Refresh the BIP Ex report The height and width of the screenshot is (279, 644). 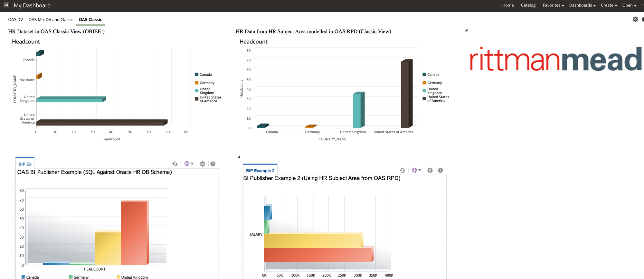(x=175, y=164)
